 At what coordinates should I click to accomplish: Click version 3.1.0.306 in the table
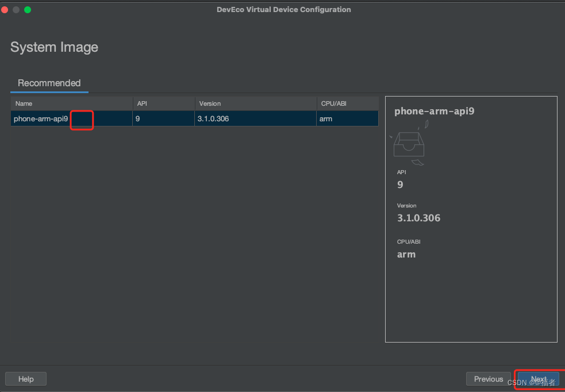click(x=255, y=118)
